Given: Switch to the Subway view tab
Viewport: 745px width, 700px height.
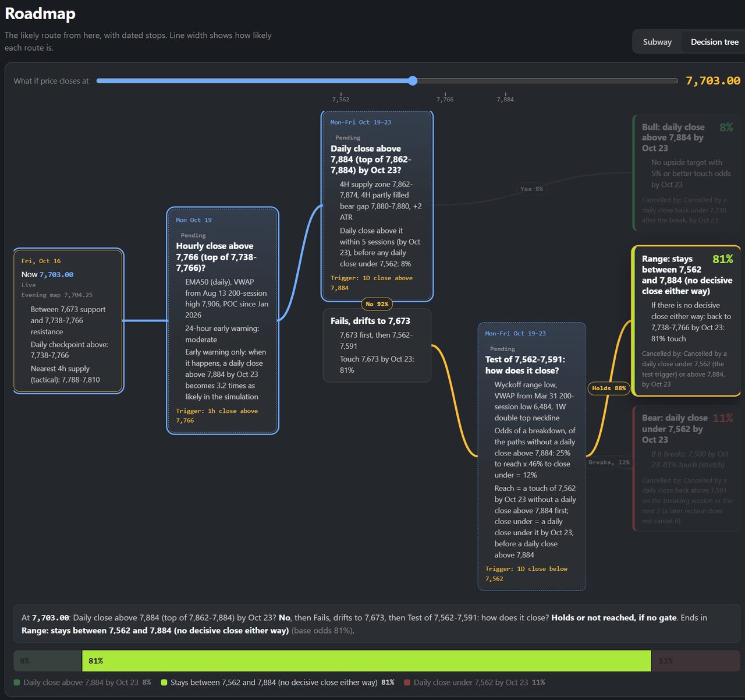Looking at the screenshot, I should tap(657, 42).
